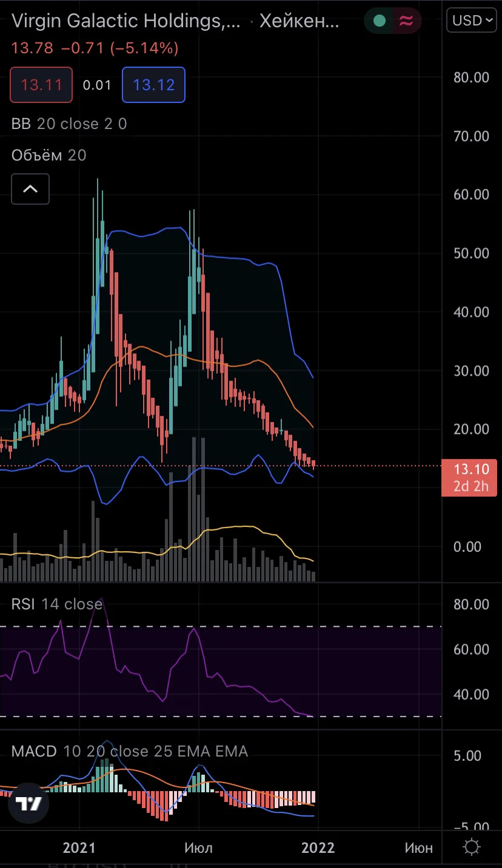Open the TradingView logo
The height and width of the screenshot is (868, 502).
coord(28,803)
